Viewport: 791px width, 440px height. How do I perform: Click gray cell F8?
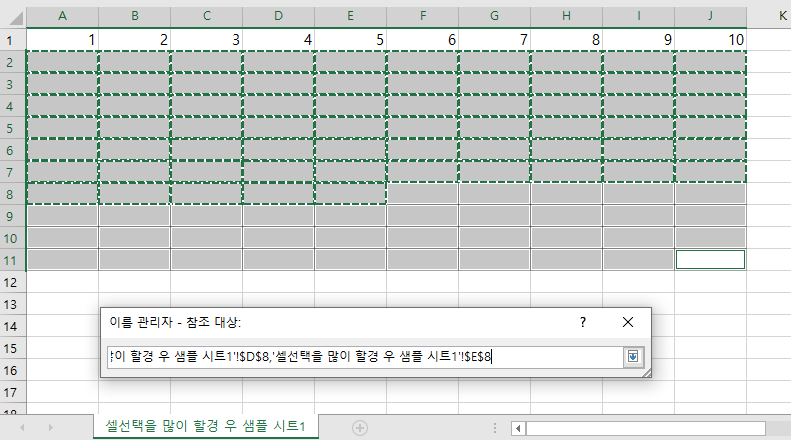(x=423, y=194)
